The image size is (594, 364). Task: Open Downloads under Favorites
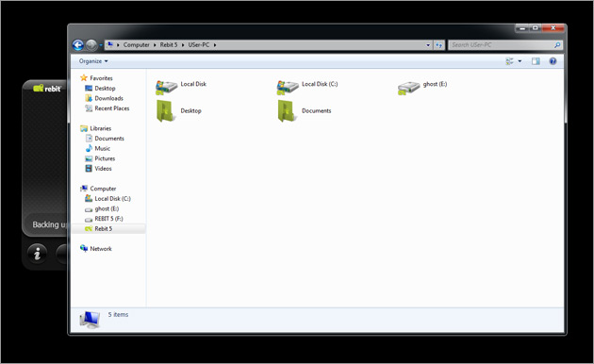[108, 98]
